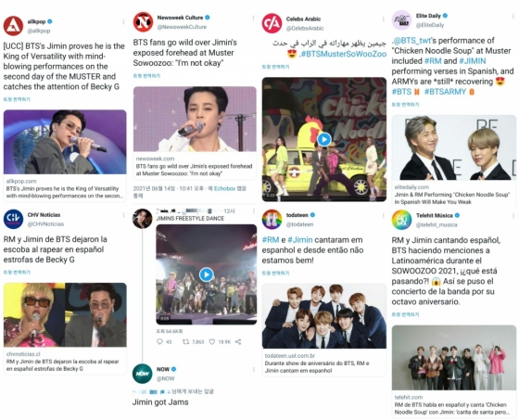Open more options on Newsweek Culture tweet
This screenshot has width=519, height=420.
click(253, 18)
